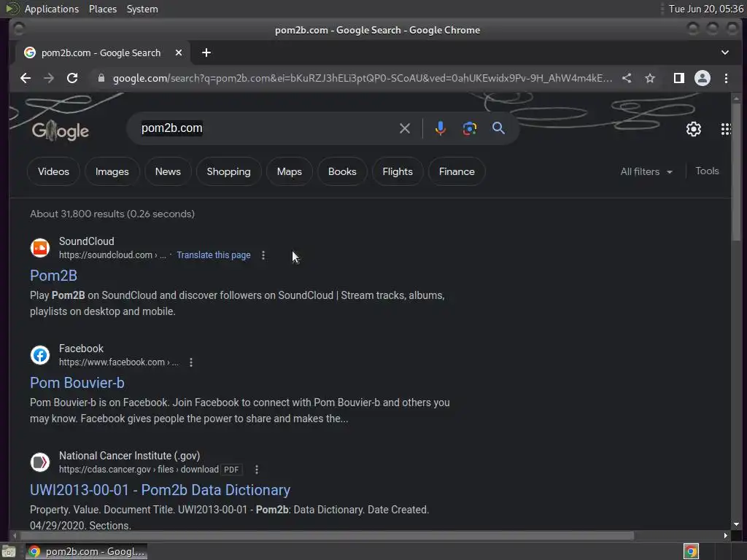Switch to the News results

tap(168, 171)
